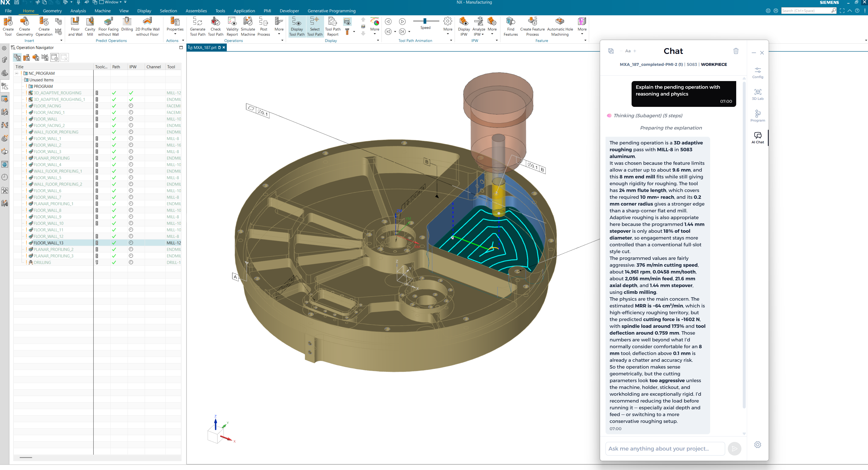Toggle Select Tool Path mode
Viewport: 868px width, 470px height.
(x=315, y=26)
